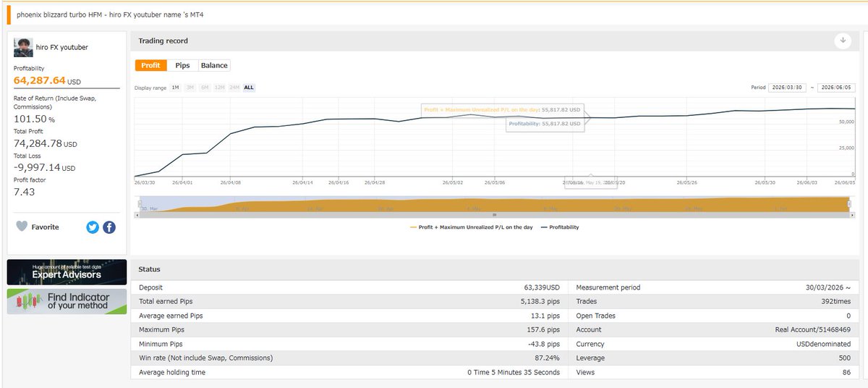Click the 101.50 % rate of return
This screenshot has height=388, width=868.
pyautogui.click(x=34, y=119)
